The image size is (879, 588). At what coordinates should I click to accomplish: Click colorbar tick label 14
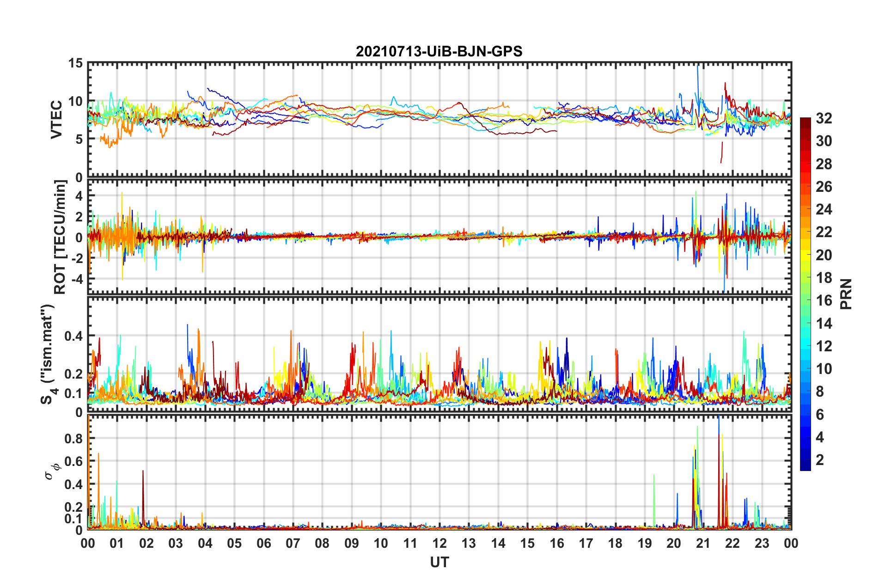[824, 324]
